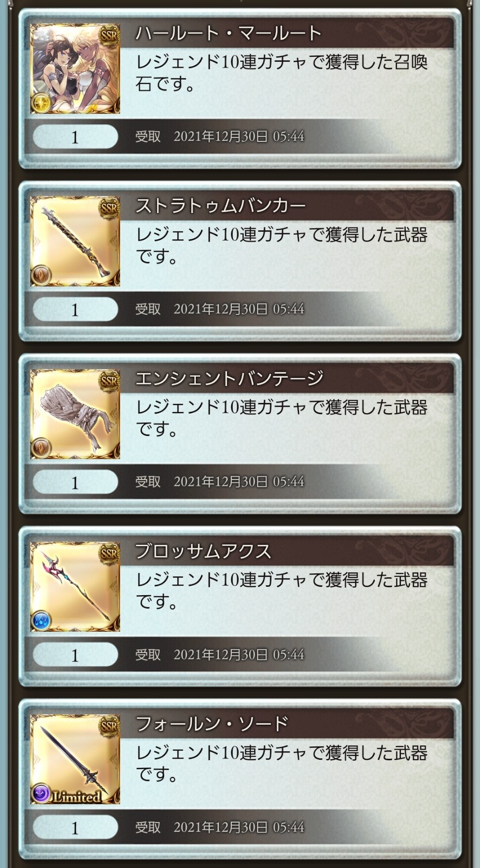Tap the earth element badge on ストラトゥムバンカー
The image size is (480, 868).
pos(42,276)
